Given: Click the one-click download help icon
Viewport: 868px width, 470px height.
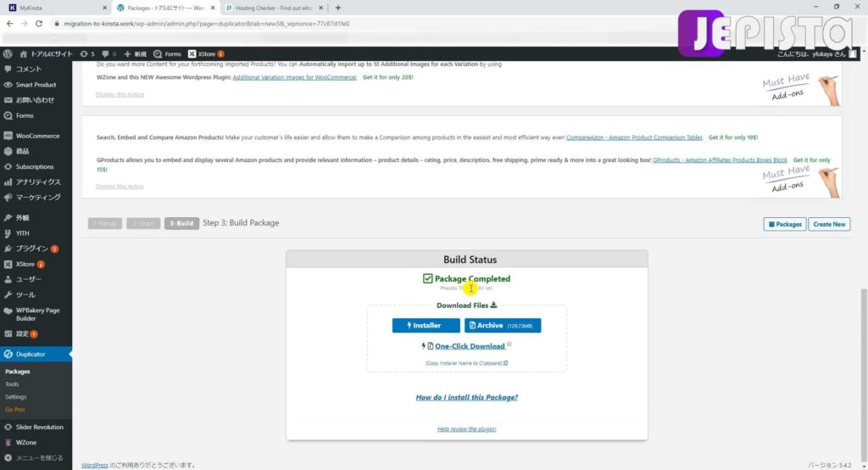Looking at the screenshot, I should pos(509,344).
